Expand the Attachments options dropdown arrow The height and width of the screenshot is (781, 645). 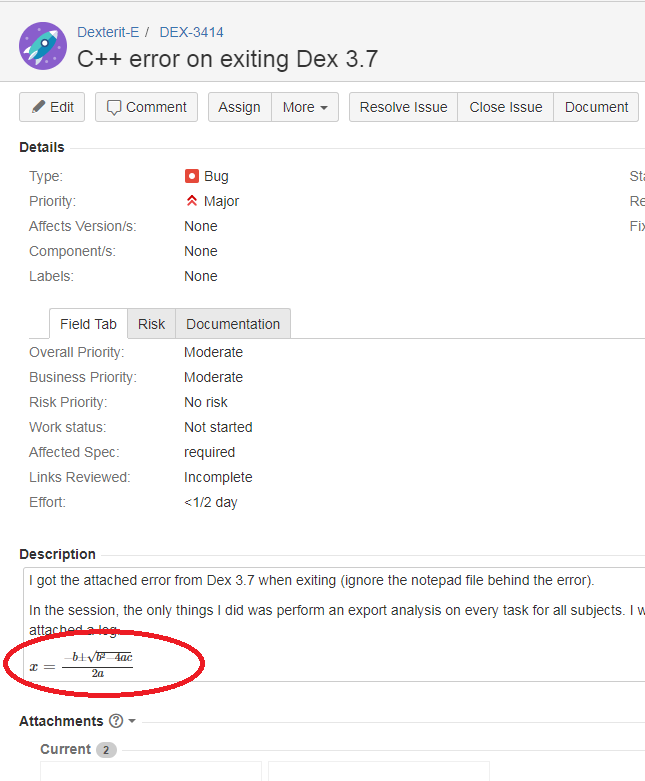tap(132, 722)
